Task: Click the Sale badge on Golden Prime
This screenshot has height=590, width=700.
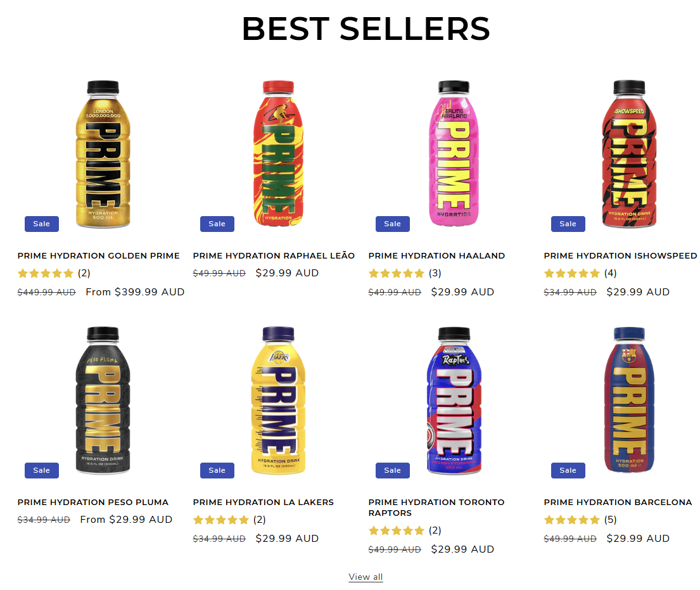Action: (x=42, y=224)
